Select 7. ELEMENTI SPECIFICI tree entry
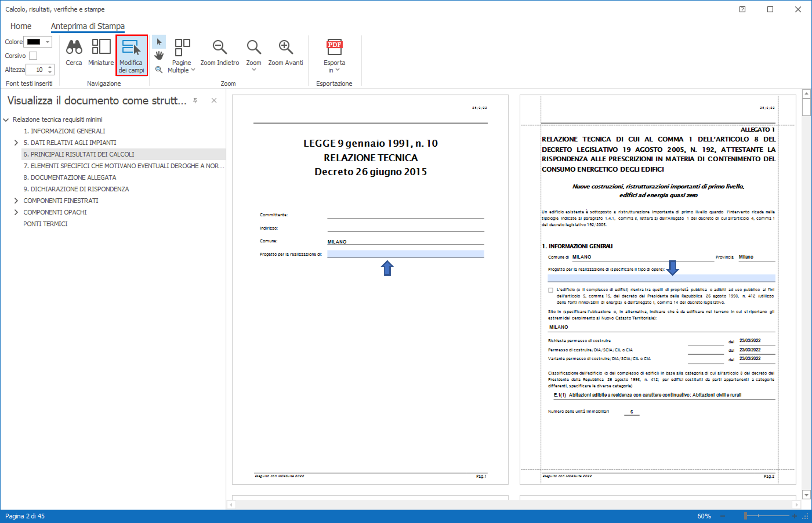812x523 pixels. tap(124, 166)
